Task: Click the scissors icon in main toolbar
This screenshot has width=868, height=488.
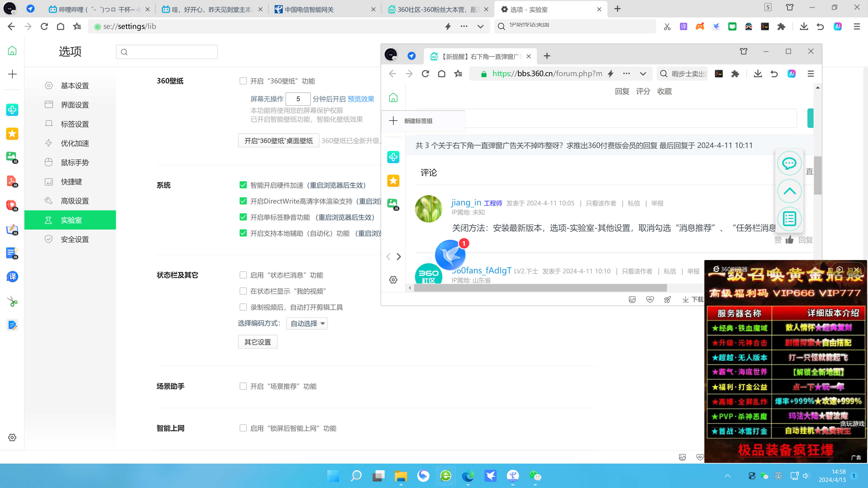Action: 667,27
